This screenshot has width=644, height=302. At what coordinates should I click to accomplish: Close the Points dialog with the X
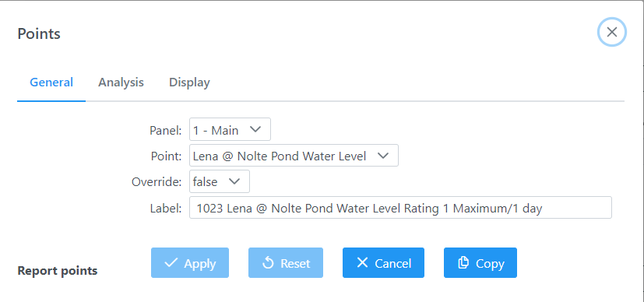(x=611, y=32)
